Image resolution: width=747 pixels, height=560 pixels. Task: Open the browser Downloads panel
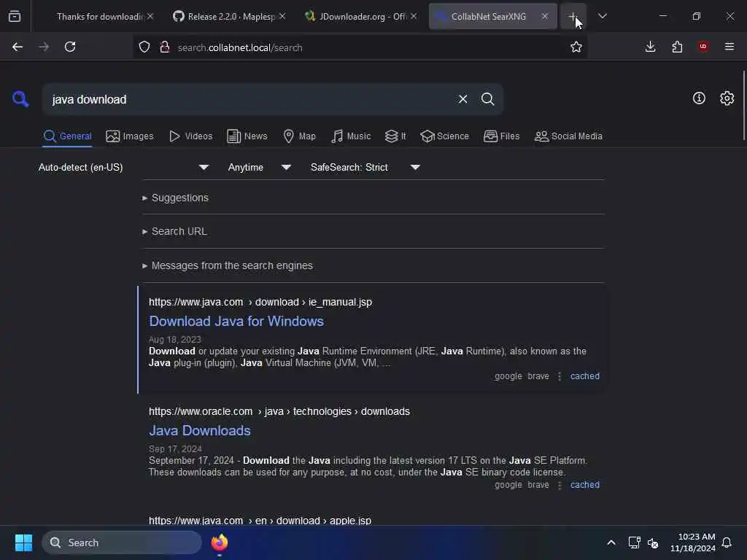tap(650, 47)
